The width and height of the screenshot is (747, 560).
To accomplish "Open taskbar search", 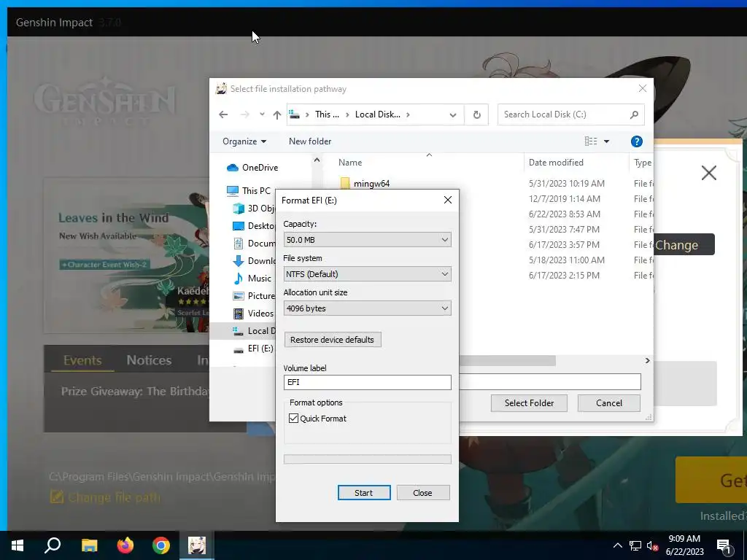I will click(53, 545).
